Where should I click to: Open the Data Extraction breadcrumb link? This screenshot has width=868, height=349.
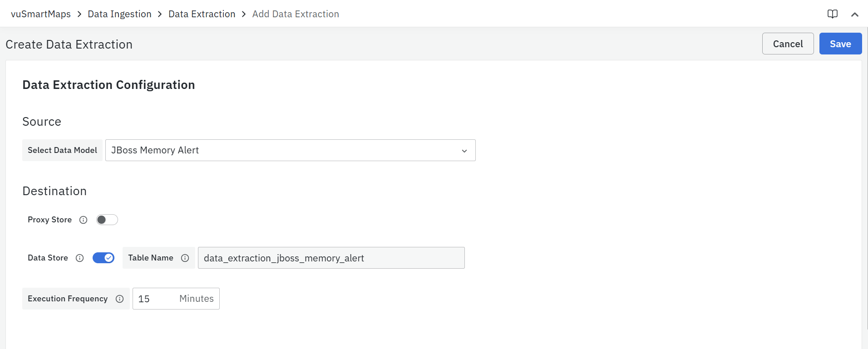pyautogui.click(x=202, y=14)
